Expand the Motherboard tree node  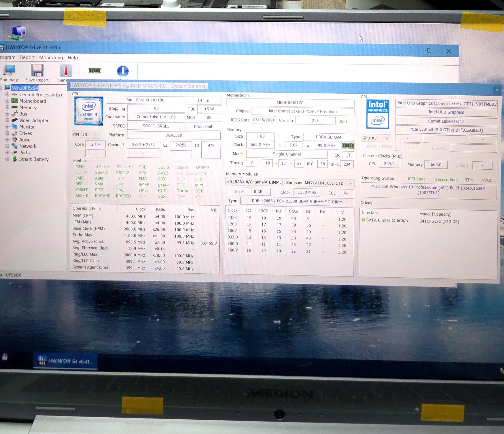pyautogui.click(x=7, y=101)
